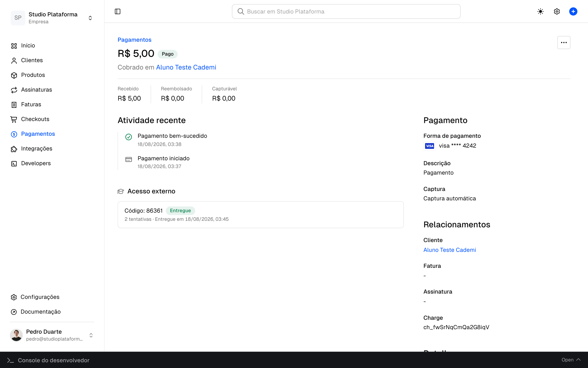Click the Console do desenvolvedor prompt icon
This screenshot has height=368, width=588.
click(x=10, y=360)
